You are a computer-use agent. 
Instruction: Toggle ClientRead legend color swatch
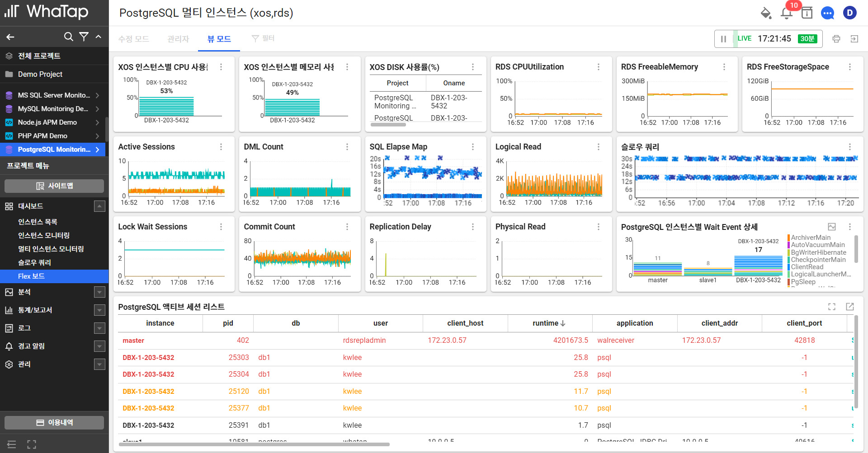click(x=788, y=267)
